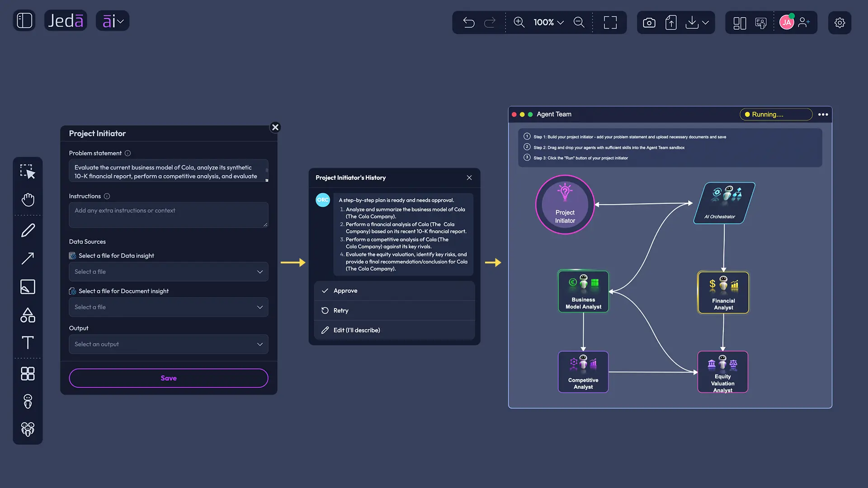Click the undo arrow

pyautogui.click(x=469, y=22)
